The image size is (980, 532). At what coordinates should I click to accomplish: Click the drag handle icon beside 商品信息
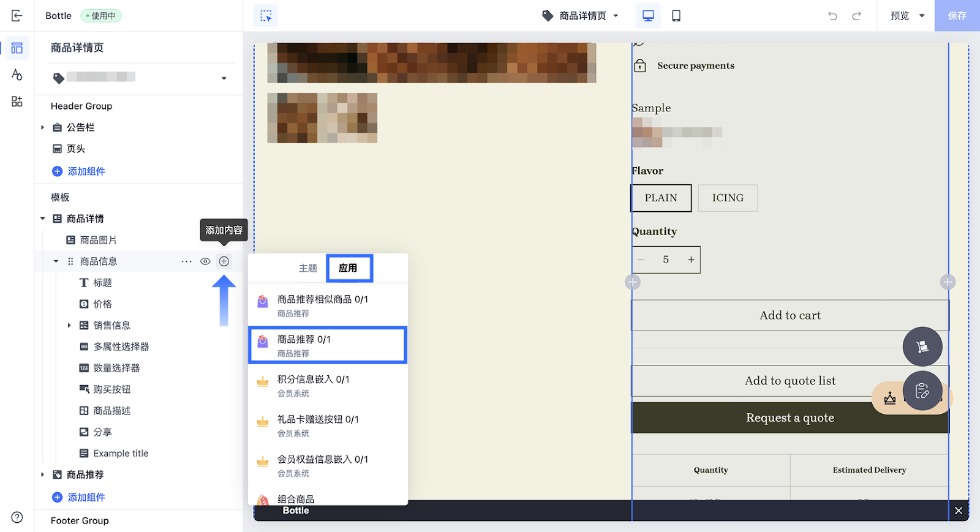tap(70, 261)
